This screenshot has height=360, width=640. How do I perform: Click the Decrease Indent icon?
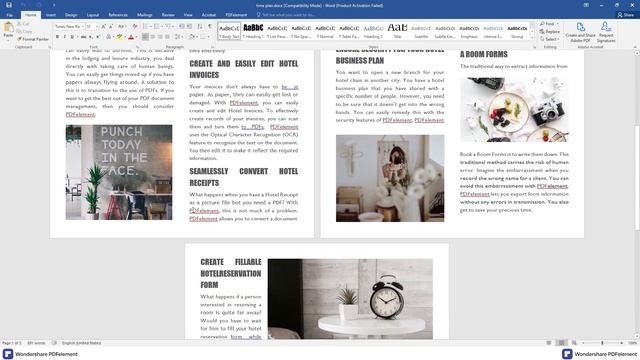[x=181, y=27]
